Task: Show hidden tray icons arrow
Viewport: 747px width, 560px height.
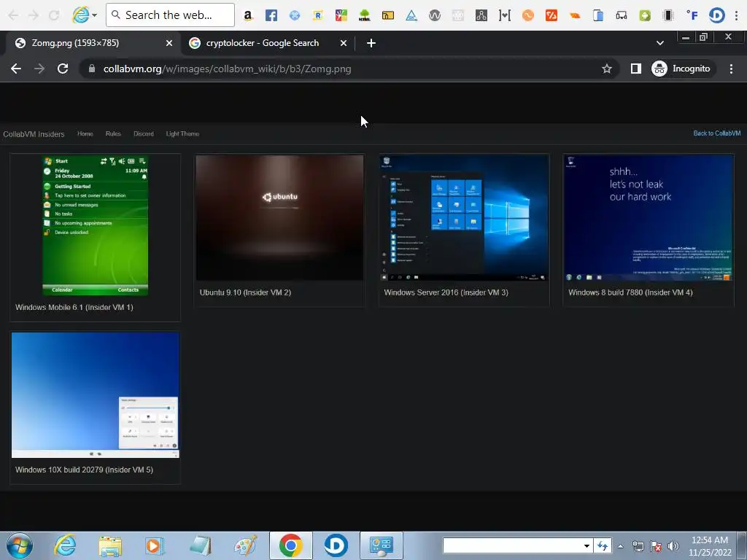Action: [620, 546]
